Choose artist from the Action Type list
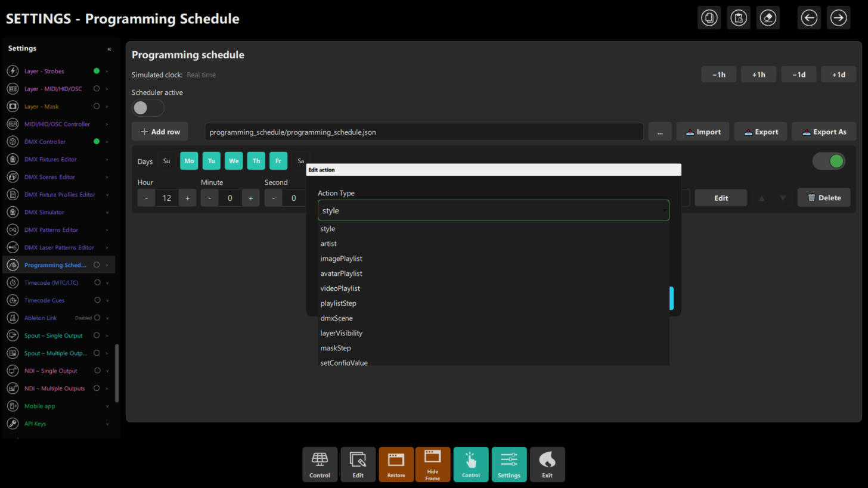The width and height of the screenshot is (868, 488). [494, 244]
